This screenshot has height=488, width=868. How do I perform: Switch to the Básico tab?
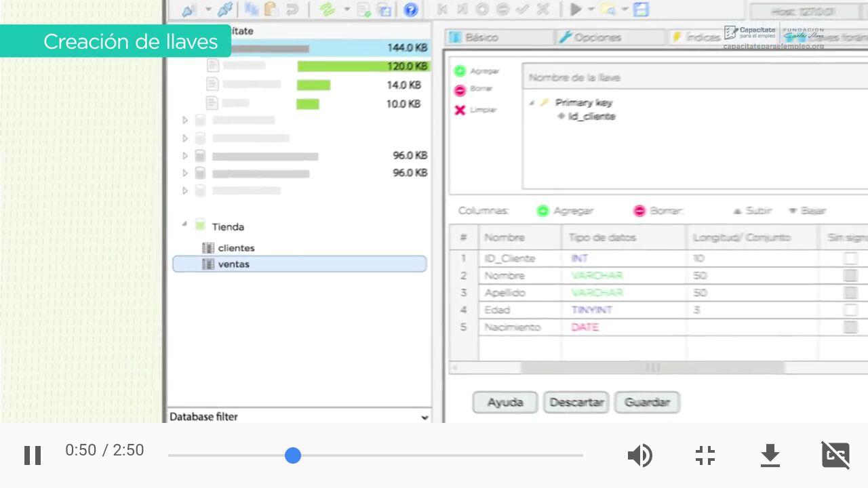pos(498,37)
